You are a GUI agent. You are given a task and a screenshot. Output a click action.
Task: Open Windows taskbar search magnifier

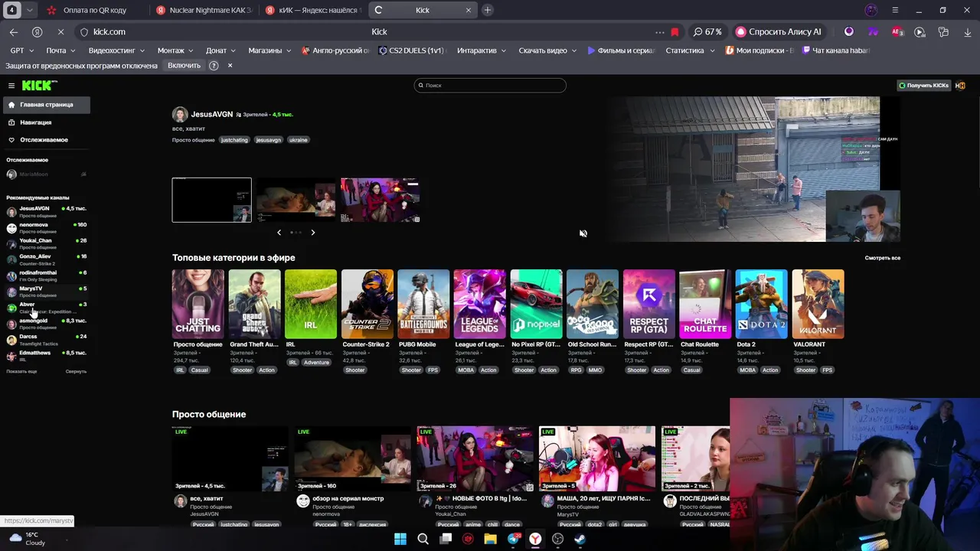click(423, 539)
